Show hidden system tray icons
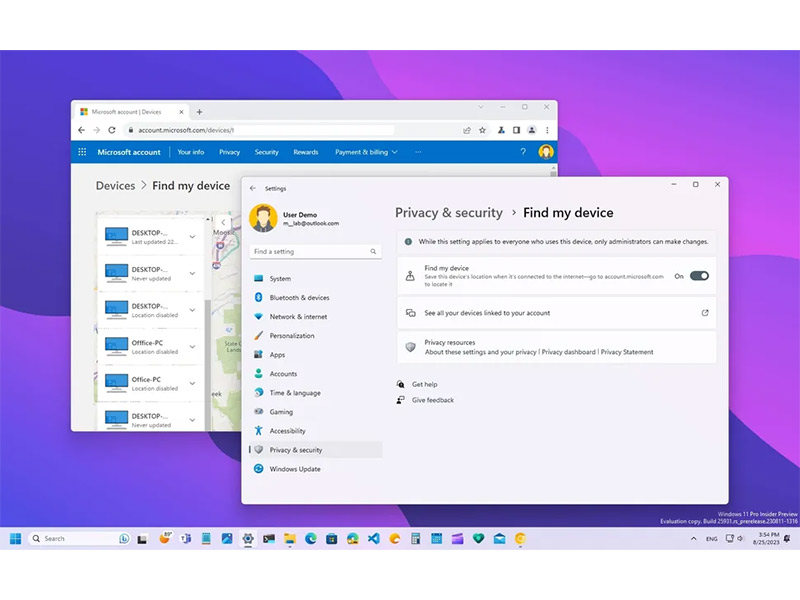The image size is (800, 600). 693,539
